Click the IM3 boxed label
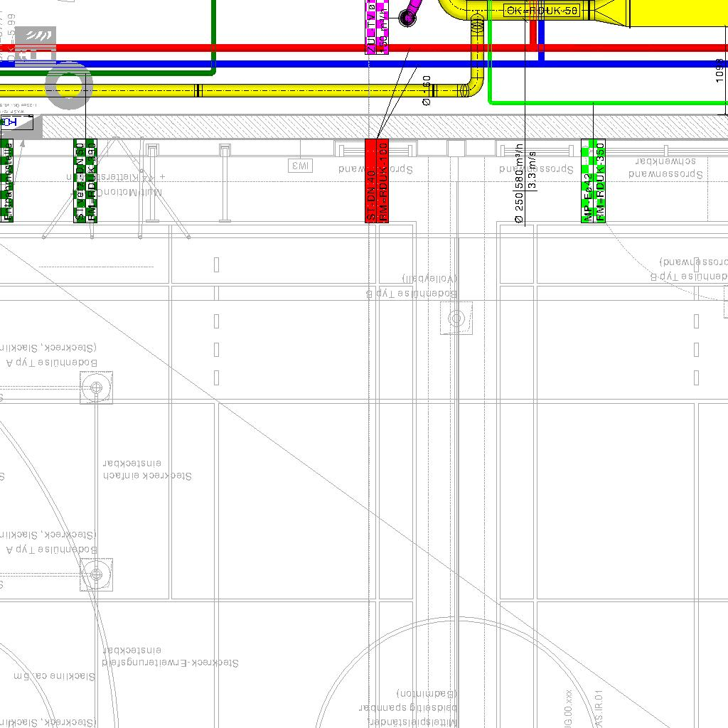728x728 pixels. click(301, 166)
